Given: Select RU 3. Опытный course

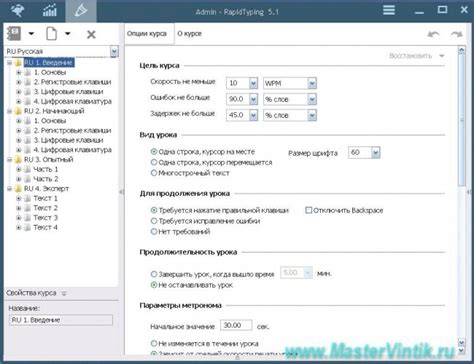Looking at the screenshot, I should point(48,159).
